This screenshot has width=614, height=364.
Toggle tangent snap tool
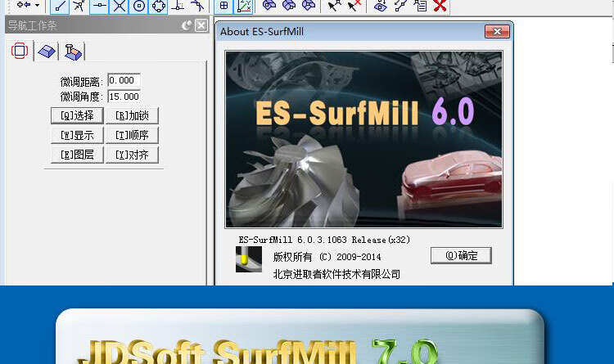tap(198, 6)
